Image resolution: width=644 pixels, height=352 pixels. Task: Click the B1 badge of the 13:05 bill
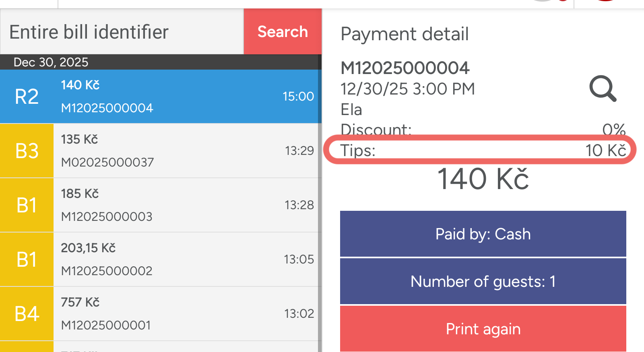27,259
